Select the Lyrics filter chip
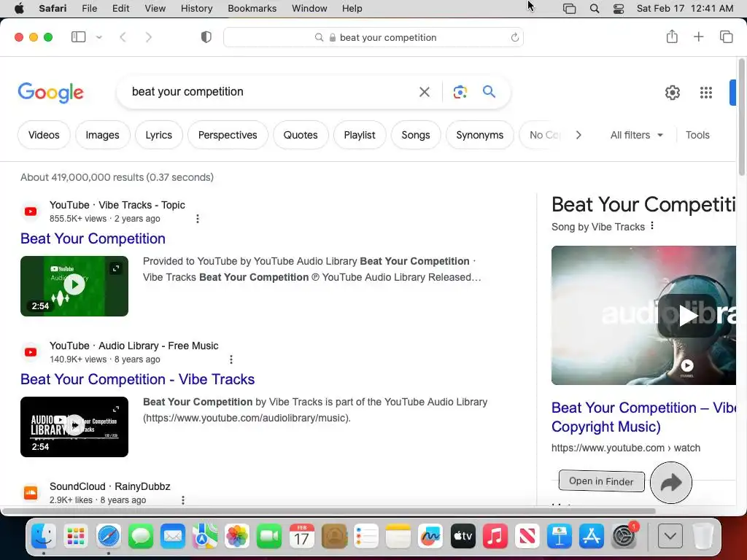The width and height of the screenshot is (747, 560). point(158,135)
